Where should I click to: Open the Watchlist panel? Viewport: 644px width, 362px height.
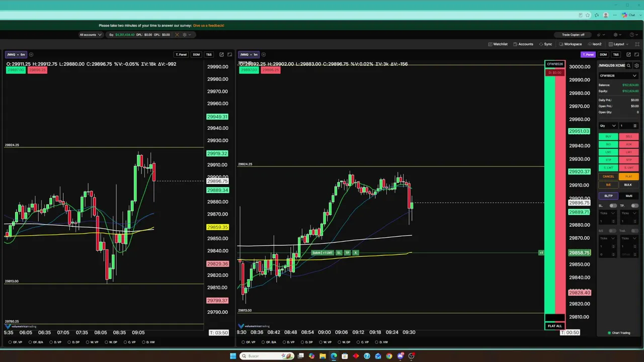pos(498,44)
